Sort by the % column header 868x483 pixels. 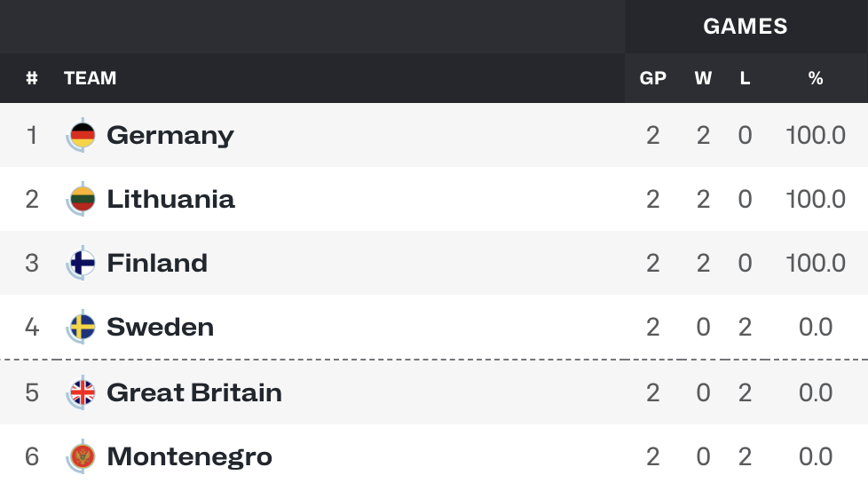[x=816, y=78]
